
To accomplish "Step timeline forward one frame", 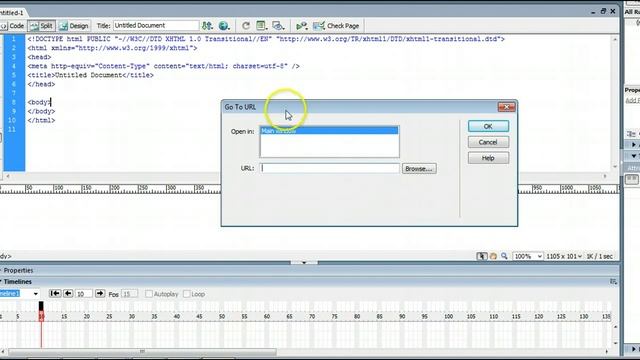I will (100, 293).
